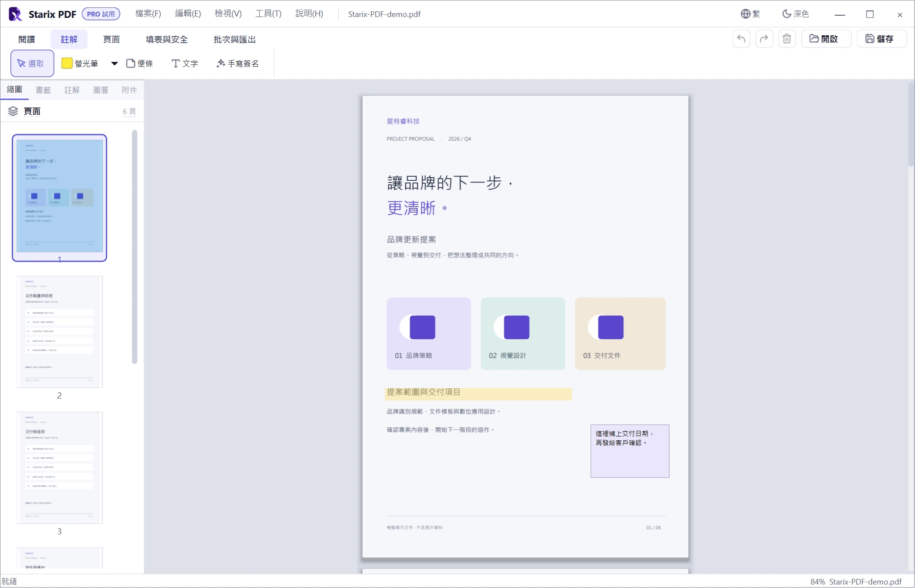Click the 模擬展示文件 footer note
Screen dimensions: 915x588
tap(414, 528)
